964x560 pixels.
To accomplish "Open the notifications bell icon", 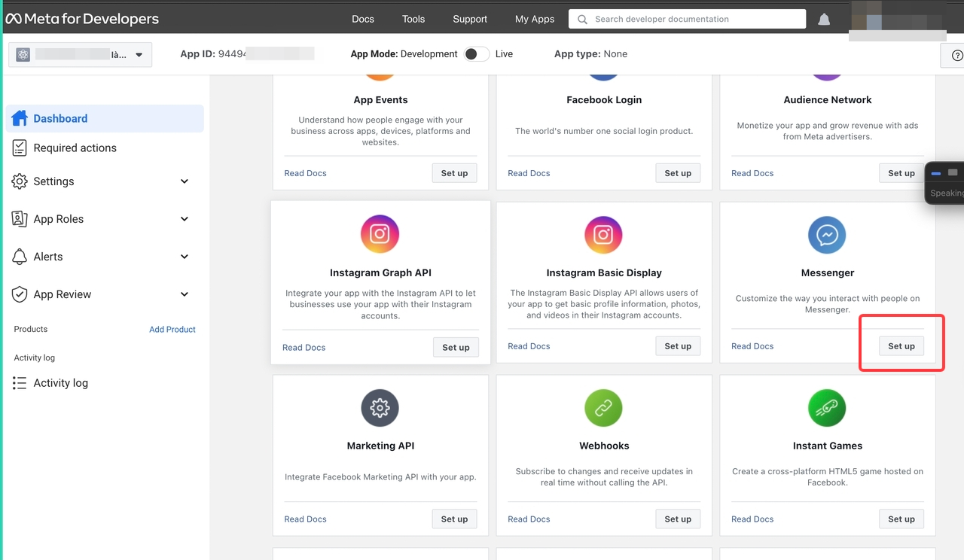I will point(824,20).
